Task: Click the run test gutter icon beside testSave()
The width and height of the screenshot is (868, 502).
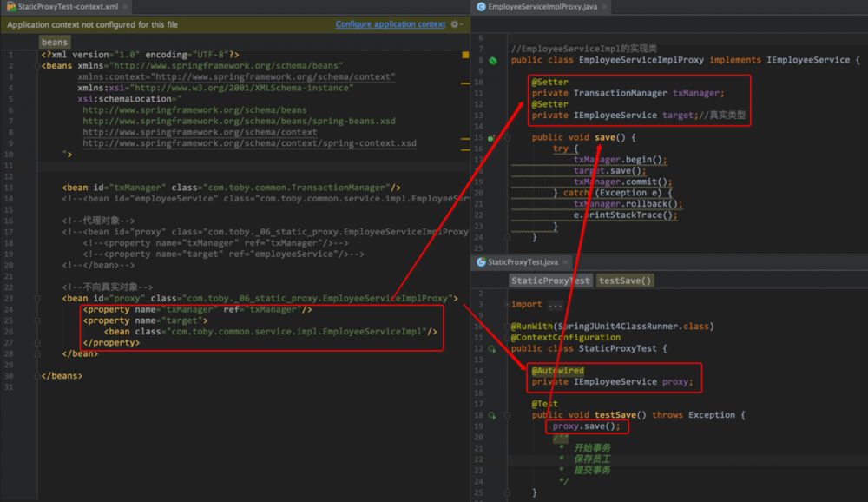Action: 491,415
